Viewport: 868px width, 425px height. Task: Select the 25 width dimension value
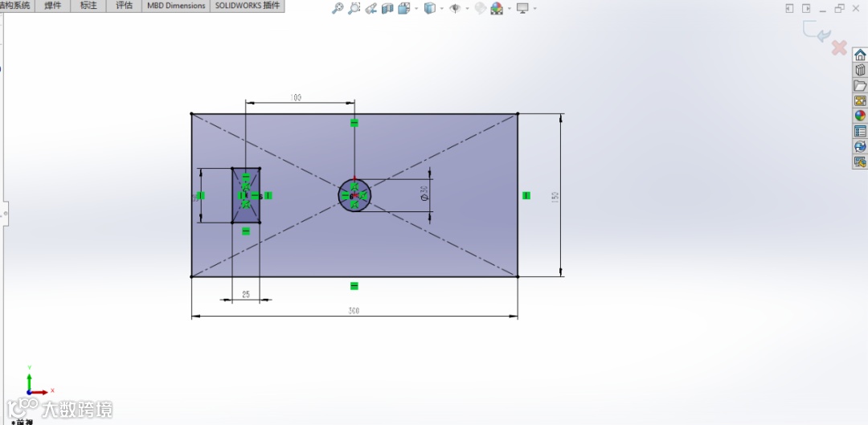(246, 294)
